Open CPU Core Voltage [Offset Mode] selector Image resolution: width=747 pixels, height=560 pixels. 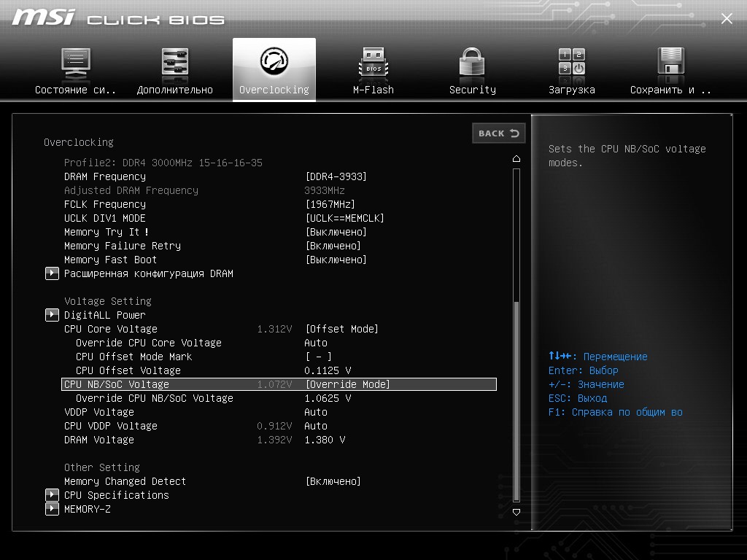(x=341, y=329)
